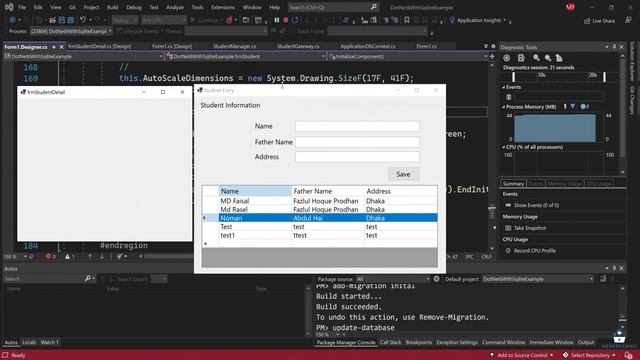
Task: Toggle the GC marker filter in Process Memory
Action: pyautogui.click(x=565, y=107)
